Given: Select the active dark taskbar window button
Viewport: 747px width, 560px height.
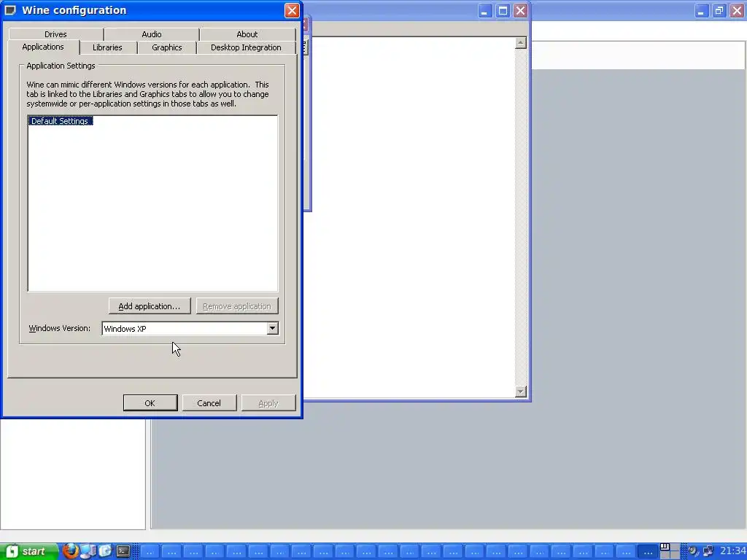Looking at the screenshot, I should pos(648,551).
